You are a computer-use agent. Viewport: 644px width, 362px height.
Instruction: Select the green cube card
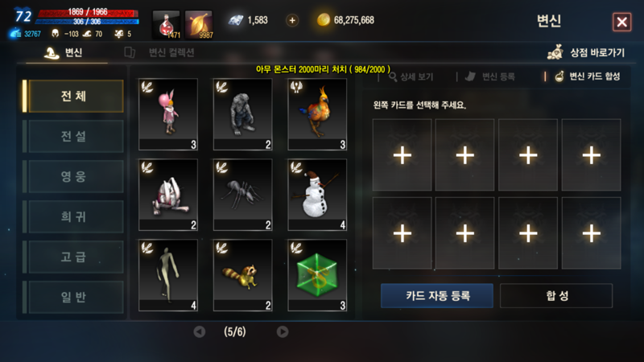pyautogui.click(x=317, y=275)
